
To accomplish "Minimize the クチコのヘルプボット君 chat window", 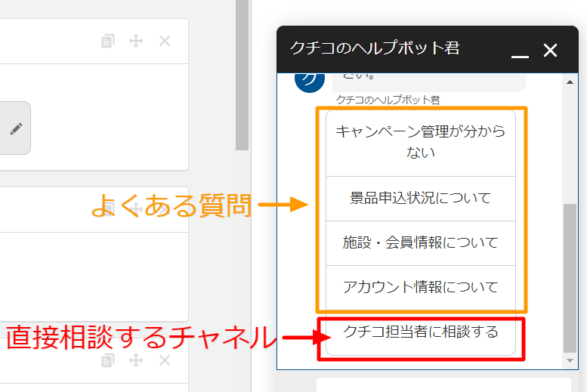I will point(520,51).
